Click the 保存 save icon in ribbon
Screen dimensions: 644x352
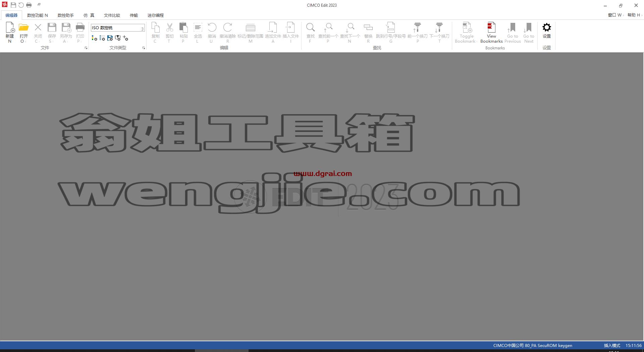coord(52,28)
